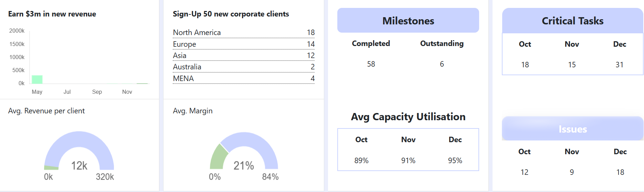Click the Completed milestones value 58

(x=371, y=64)
